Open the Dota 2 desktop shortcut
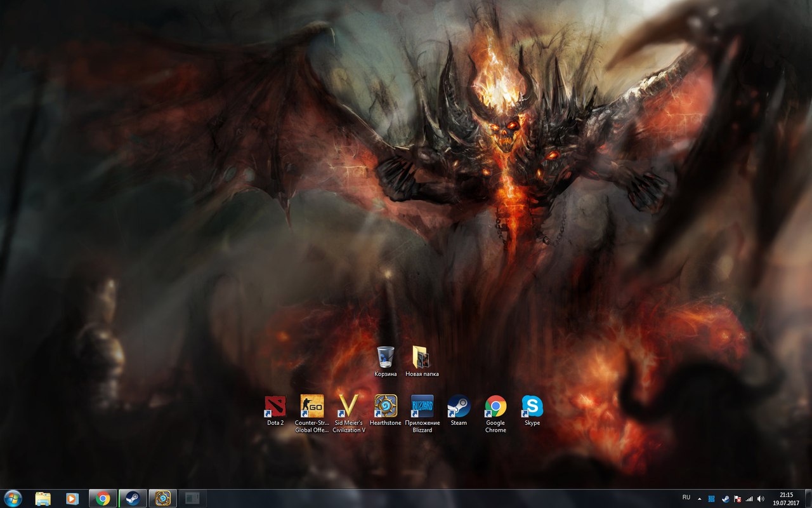This screenshot has width=812, height=508. pos(275,407)
